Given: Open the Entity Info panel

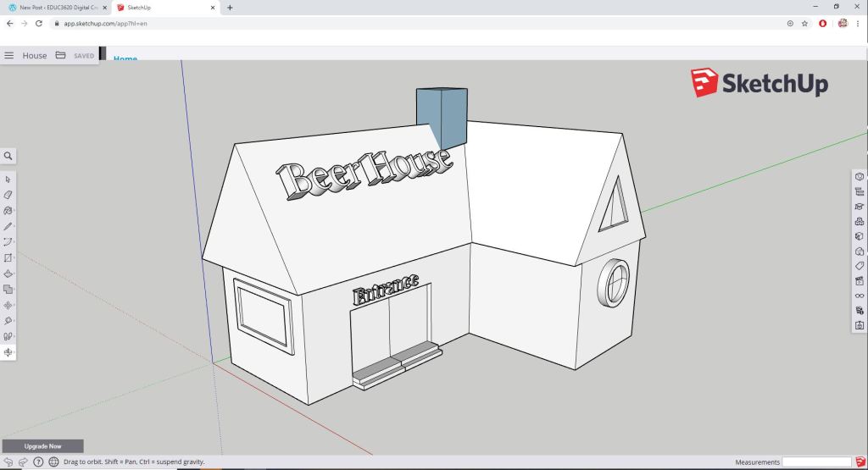Looking at the screenshot, I should 860,176.
